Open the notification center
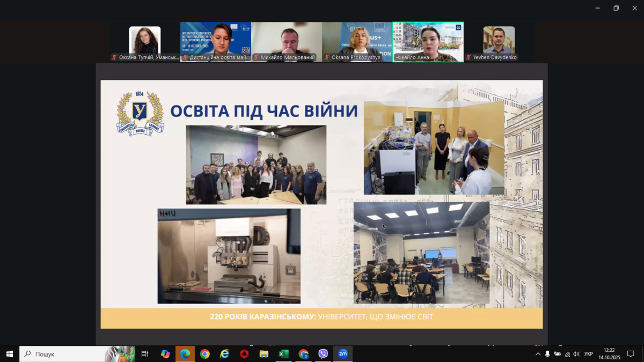 point(631,354)
